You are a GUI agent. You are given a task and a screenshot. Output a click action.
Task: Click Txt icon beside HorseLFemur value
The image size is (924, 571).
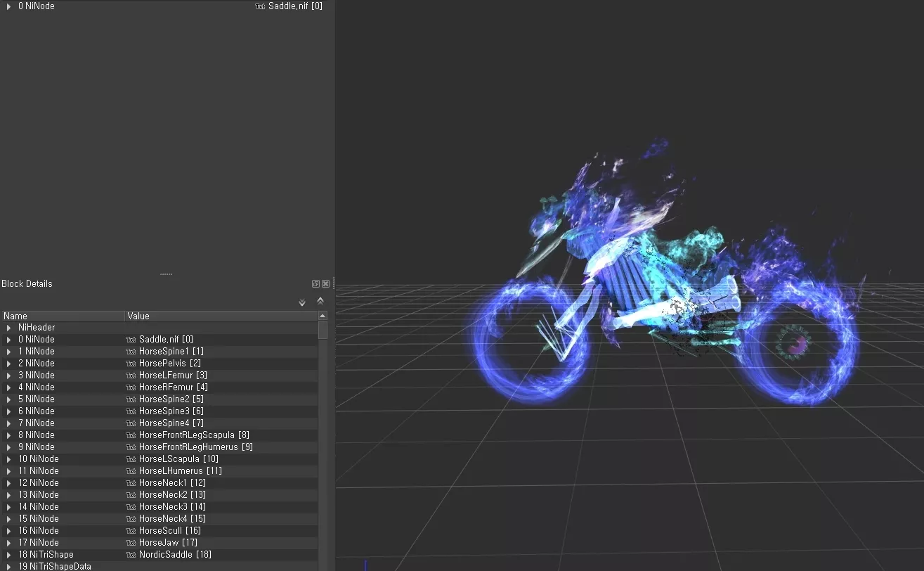131,376
